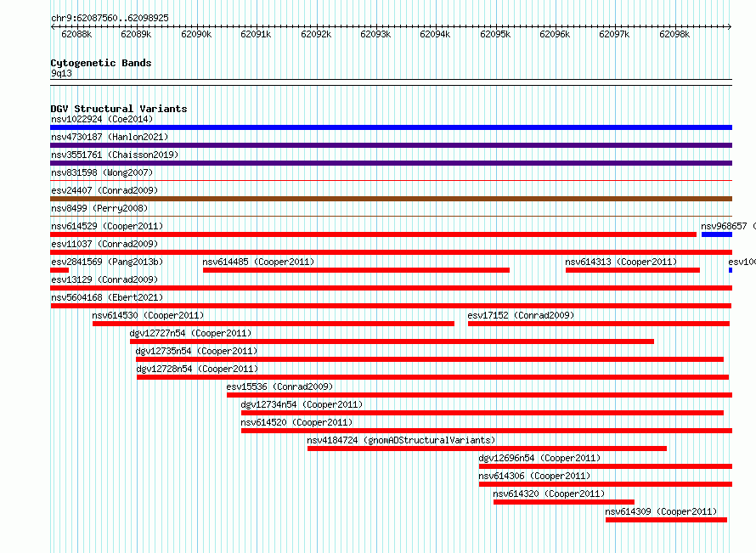Viewport: 756px width, 553px height.
Task: Open the esv24407 (Conrad2009) label
Action: 104,190
